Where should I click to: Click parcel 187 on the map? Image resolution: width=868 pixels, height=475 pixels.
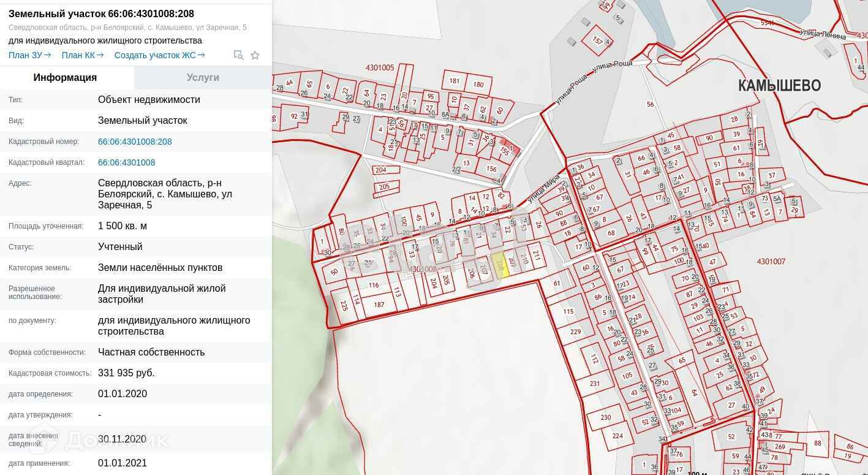click(x=379, y=305)
